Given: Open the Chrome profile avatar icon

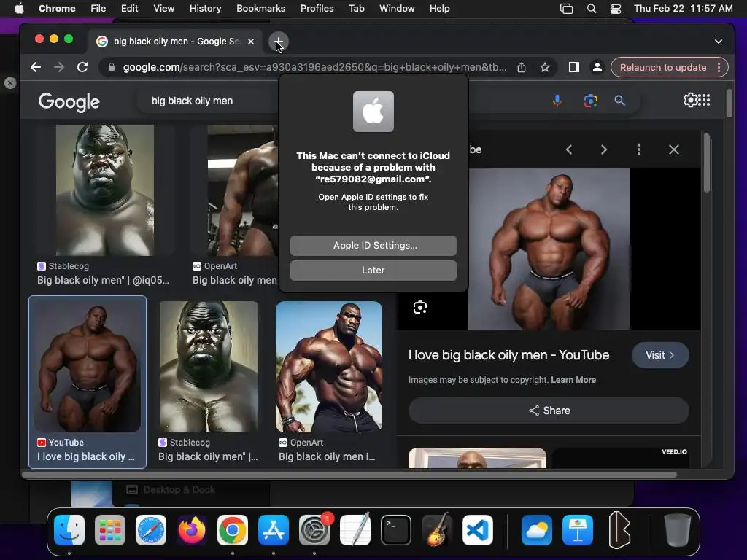Looking at the screenshot, I should click(597, 67).
